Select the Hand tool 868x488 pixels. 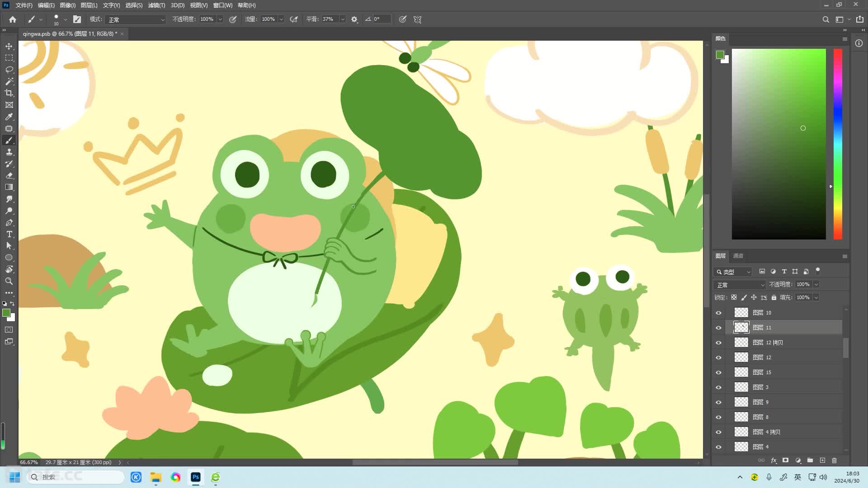pos(9,269)
